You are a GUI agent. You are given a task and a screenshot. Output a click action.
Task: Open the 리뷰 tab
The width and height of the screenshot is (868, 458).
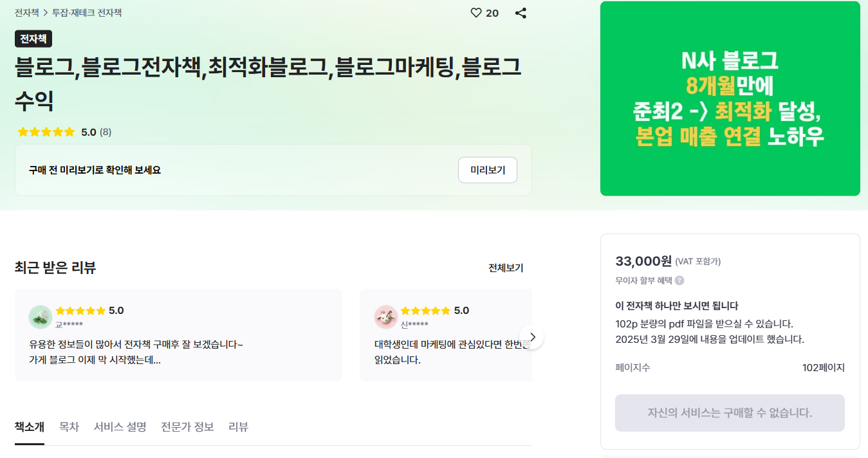pos(239,426)
